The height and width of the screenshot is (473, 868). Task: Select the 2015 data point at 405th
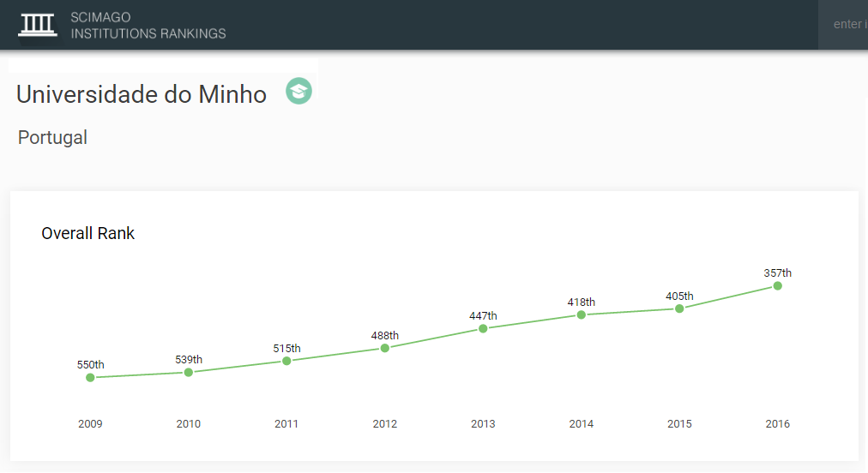679,308
